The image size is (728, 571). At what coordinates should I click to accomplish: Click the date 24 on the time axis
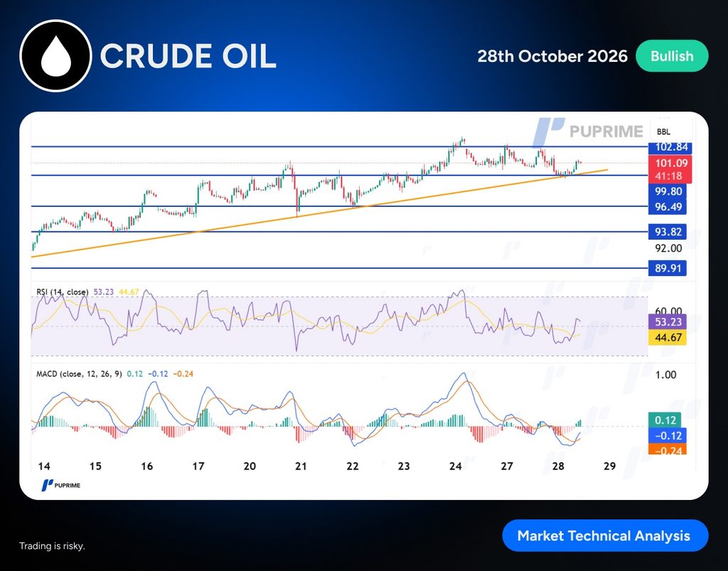coord(455,466)
